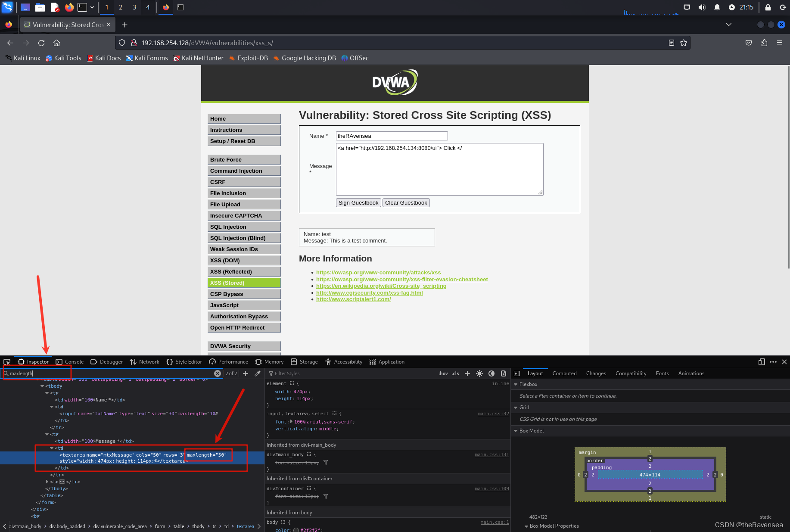Viewport: 790px width, 532px height.
Task: Open Firefox application hamburger menu
Action: (x=780, y=43)
